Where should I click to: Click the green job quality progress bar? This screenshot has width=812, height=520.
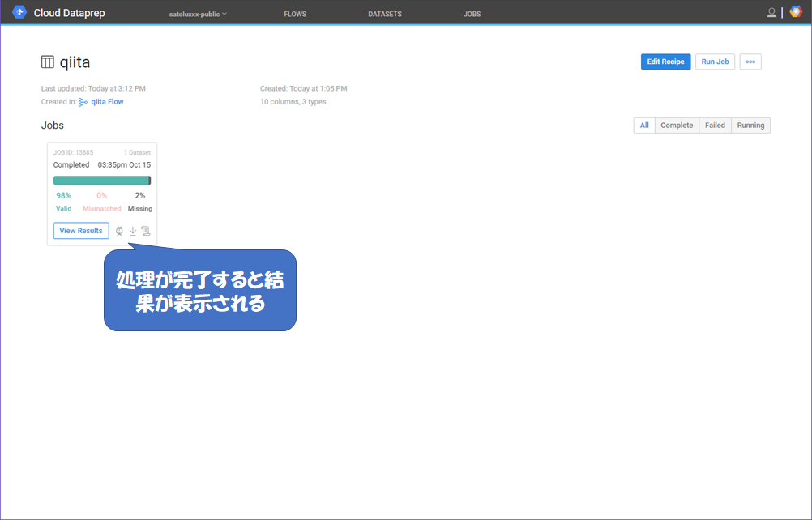pos(101,181)
